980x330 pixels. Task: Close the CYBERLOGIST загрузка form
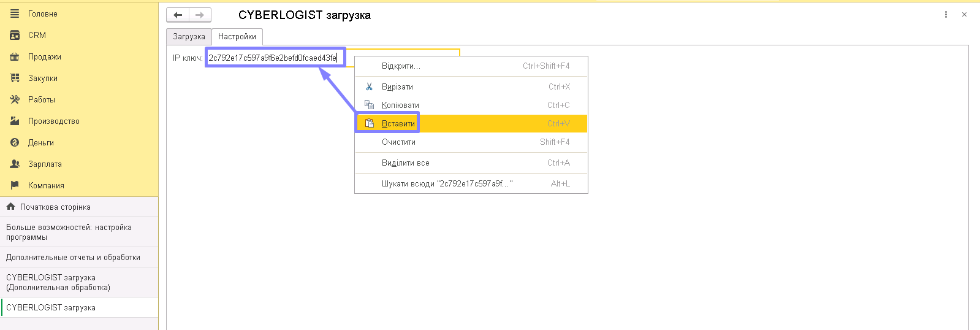point(964,15)
